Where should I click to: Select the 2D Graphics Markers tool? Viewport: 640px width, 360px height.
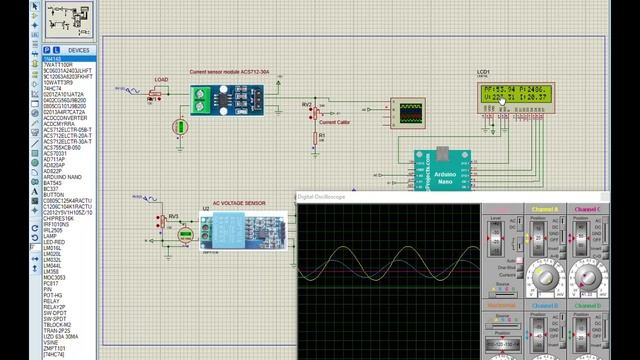35,211
